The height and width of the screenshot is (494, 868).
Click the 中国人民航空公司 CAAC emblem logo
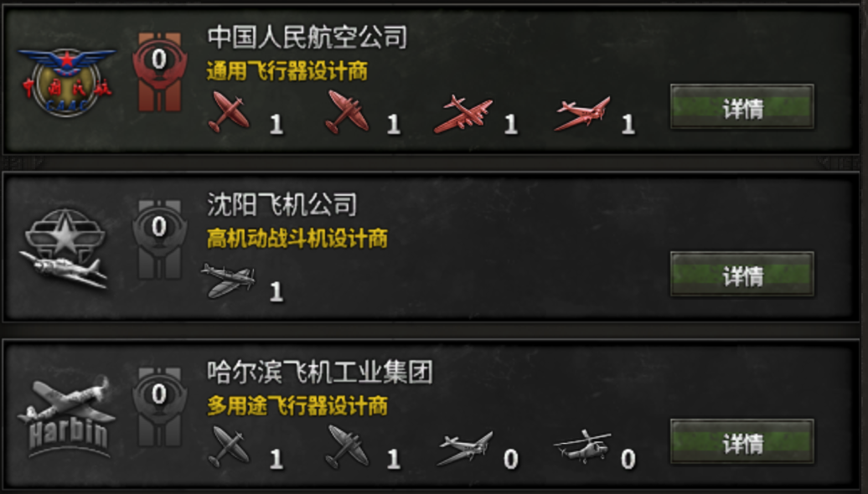click(x=67, y=80)
